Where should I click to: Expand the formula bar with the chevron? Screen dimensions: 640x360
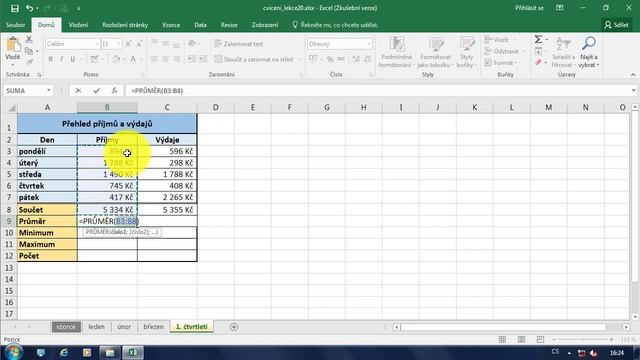point(633,91)
